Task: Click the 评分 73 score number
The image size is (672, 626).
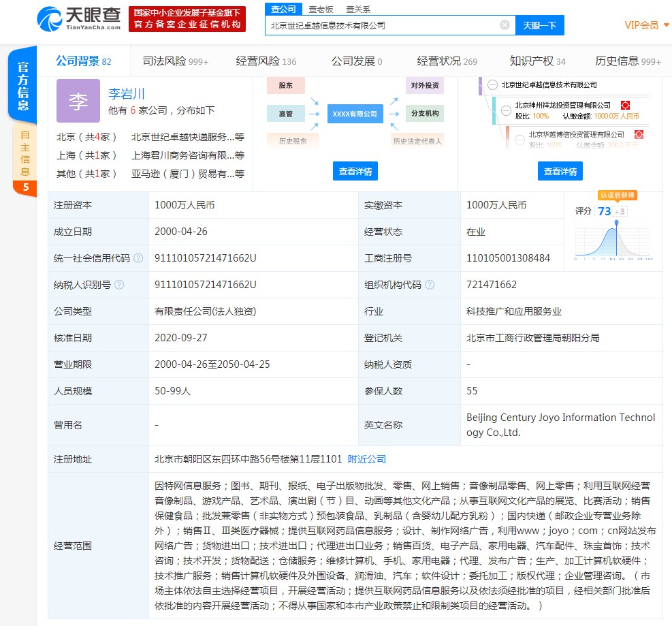Action: 605,211
